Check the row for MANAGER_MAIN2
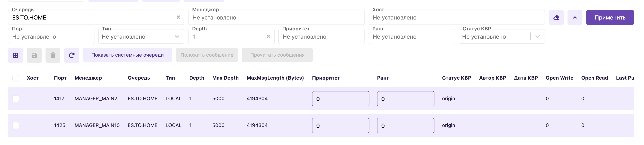Screen dimensions: 644x145 [x=16, y=99]
